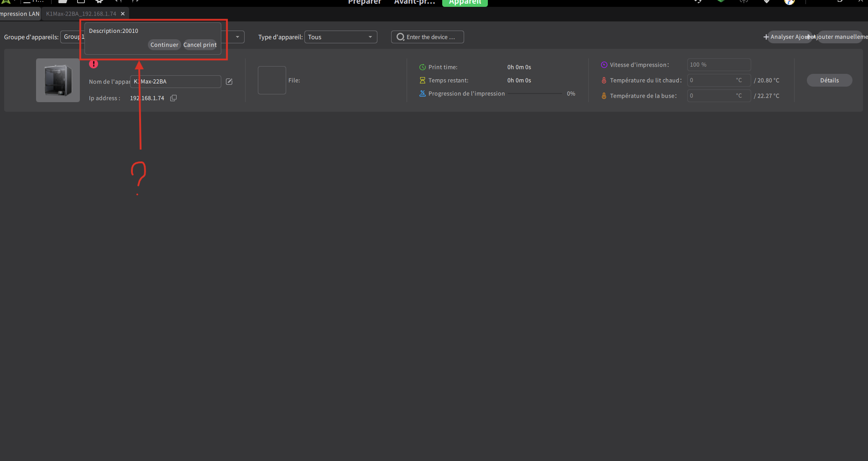Click the empty file preview box
This screenshot has width=868, height=461.
[272, 80]
